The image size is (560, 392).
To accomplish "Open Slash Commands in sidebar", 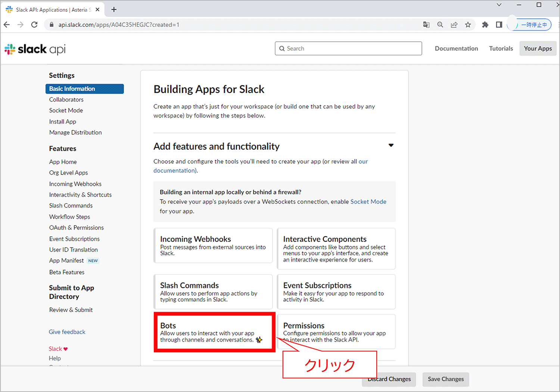I will click(71, 206).
